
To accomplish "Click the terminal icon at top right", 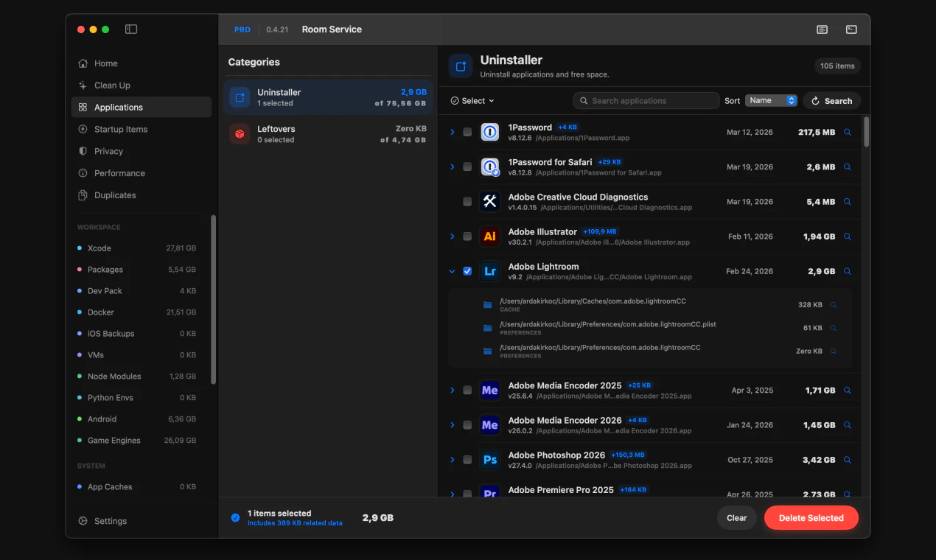I will pos(851,29).
